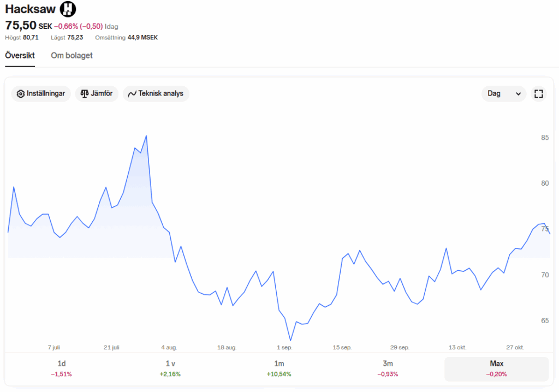Expand chart to fullscreen
The height and width of the screenshot is (392, 559).
538,94
